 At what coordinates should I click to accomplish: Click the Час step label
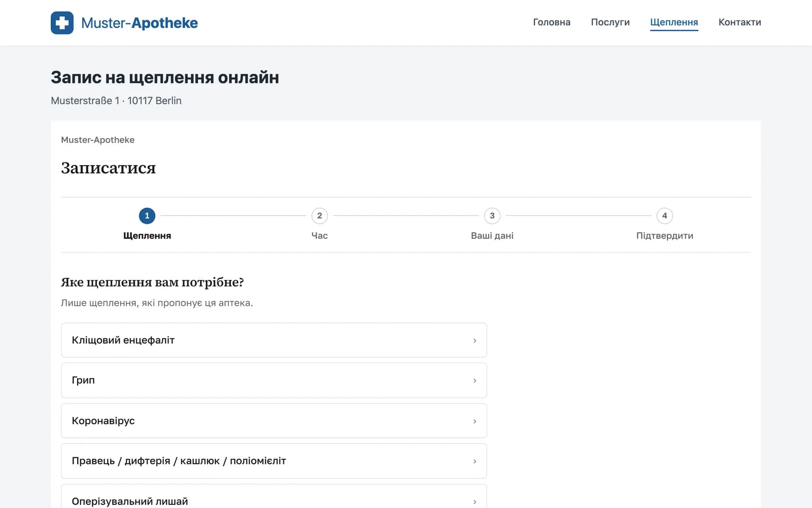pyautogui.click(x=320, y=236)
